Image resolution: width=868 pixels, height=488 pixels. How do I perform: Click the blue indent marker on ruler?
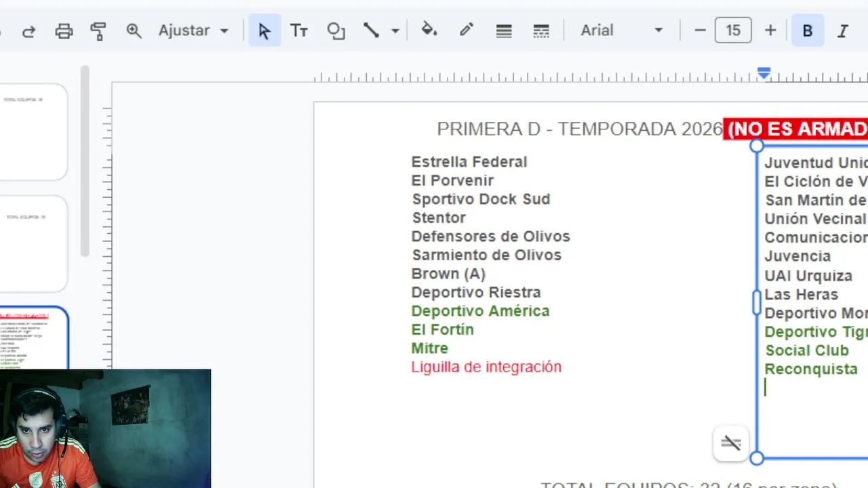(x=764, y=73)
